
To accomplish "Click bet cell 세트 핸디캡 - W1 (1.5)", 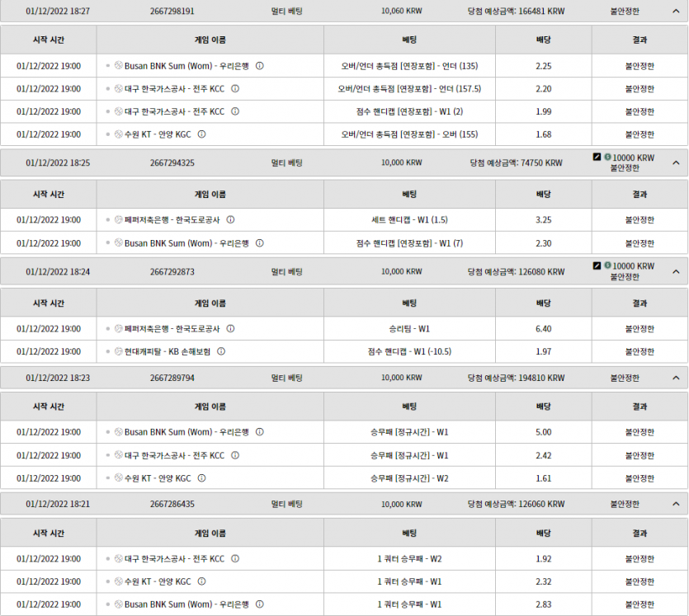I will pos(409,219).
